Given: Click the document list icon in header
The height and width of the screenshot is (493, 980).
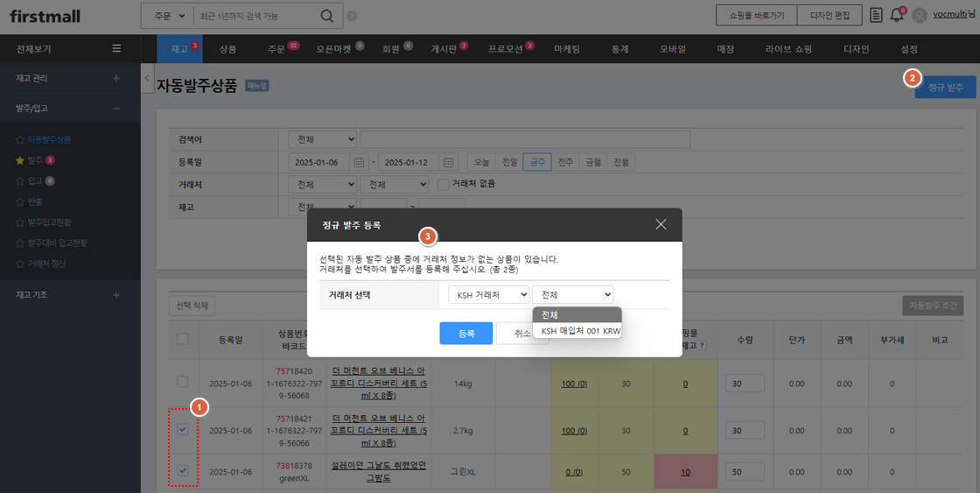Looking at the screenshot, I should [876, 15].
